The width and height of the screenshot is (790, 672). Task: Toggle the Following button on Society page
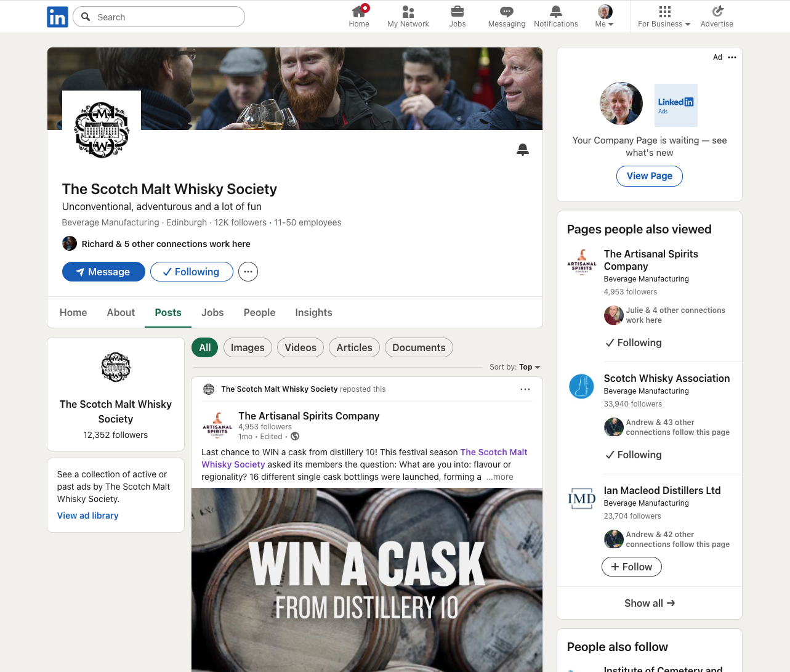point(191,272)
